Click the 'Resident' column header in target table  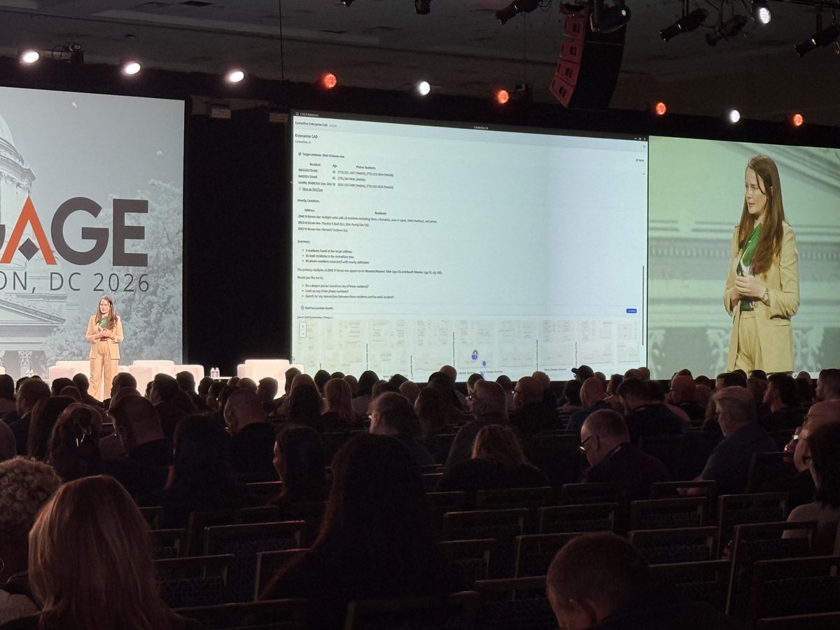tap(315, 164)
